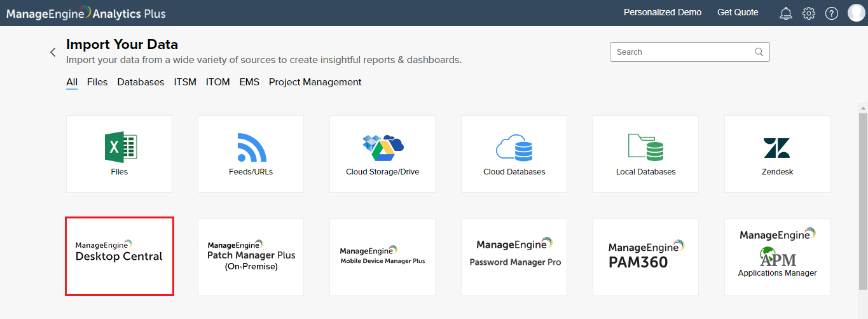Click the Import Your Data heading
868x319 pixels.
click(x=122, y=45)
